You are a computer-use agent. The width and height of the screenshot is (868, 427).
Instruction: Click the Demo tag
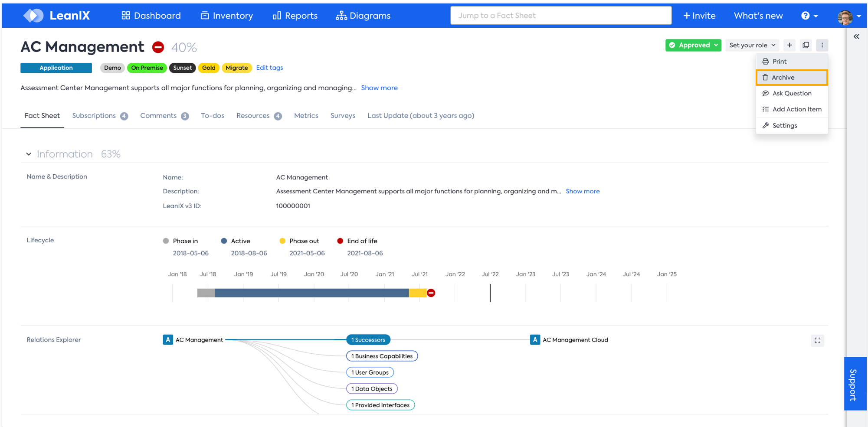tap(112, 68)
